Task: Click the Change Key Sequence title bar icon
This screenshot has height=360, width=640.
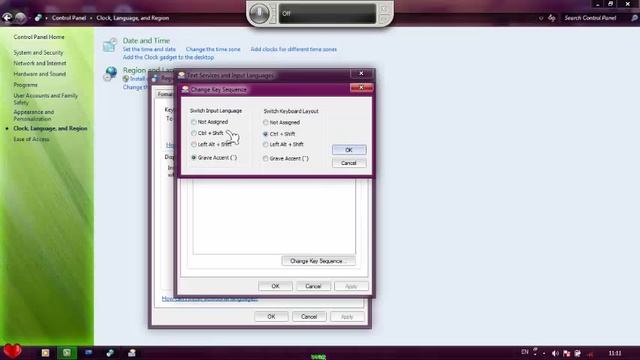Action: pos(185,89)
